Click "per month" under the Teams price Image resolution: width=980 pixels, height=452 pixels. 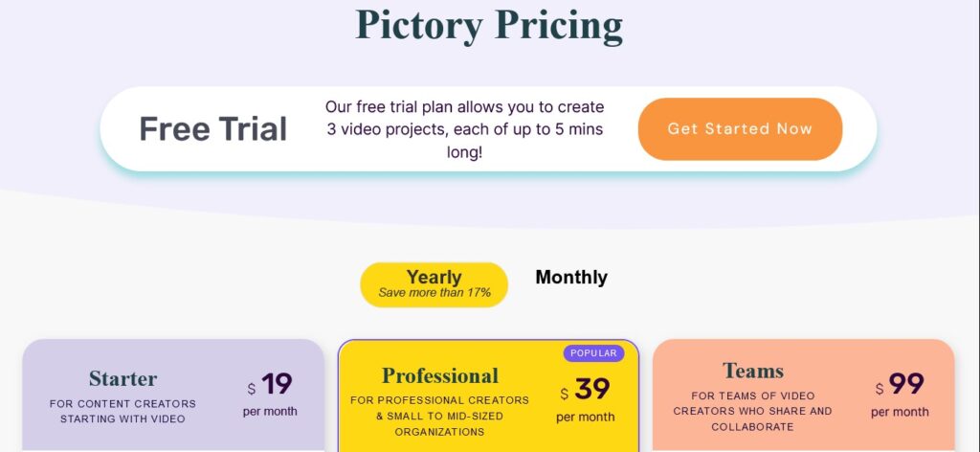[x=900, y=412]
